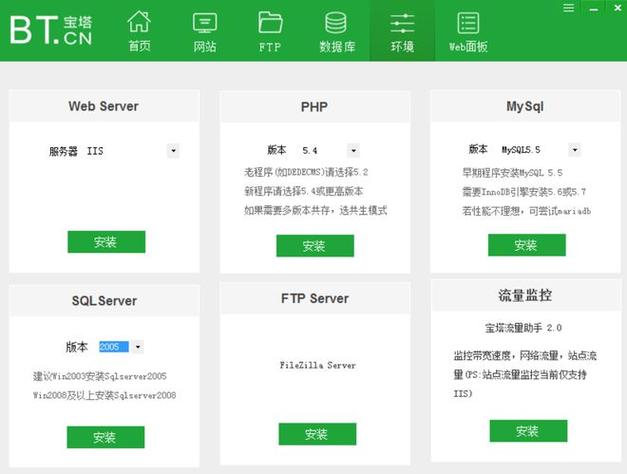The image size is (627, 474).
Task: Click the SQLServer card heading
Action: [x=104, y=301]
